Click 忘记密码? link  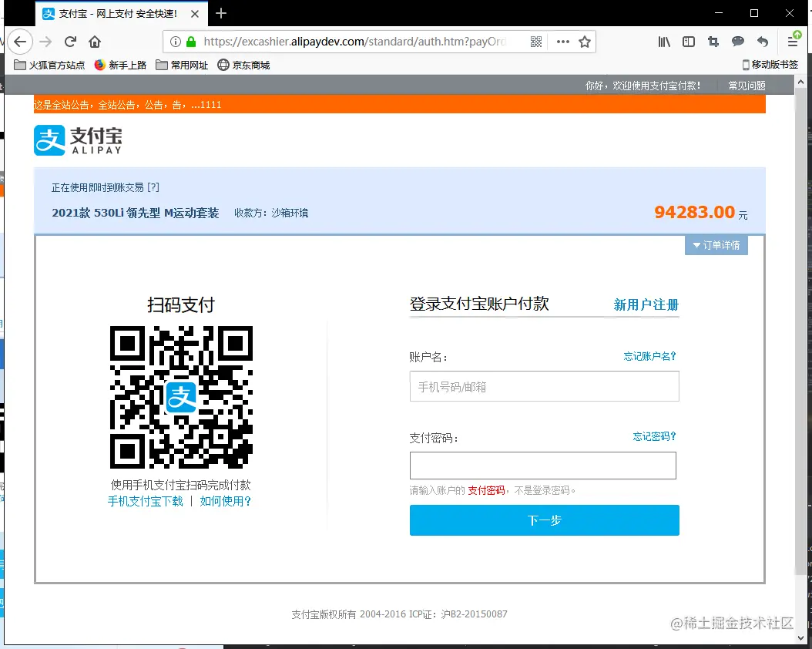coord(655,436)
